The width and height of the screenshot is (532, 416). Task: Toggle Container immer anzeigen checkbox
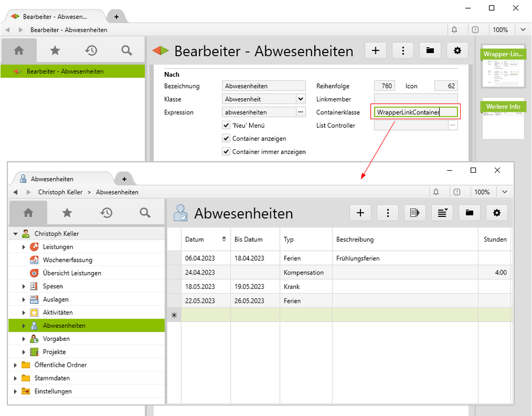[226, 152]
